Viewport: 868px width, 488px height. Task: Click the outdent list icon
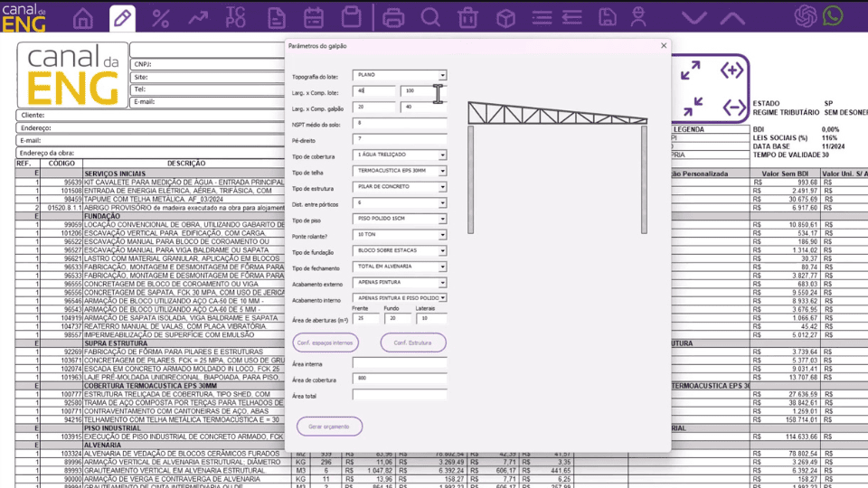571,18
